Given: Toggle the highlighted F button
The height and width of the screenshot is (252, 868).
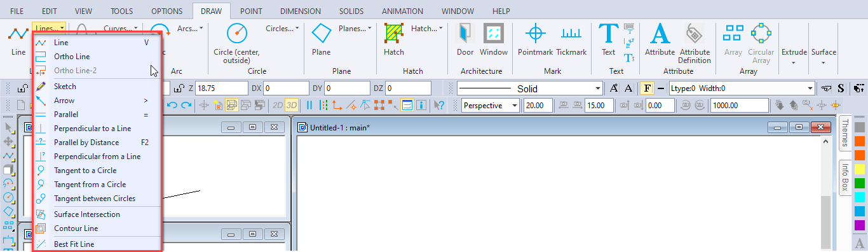Looking at the screenshot, I should coord(647,88).
